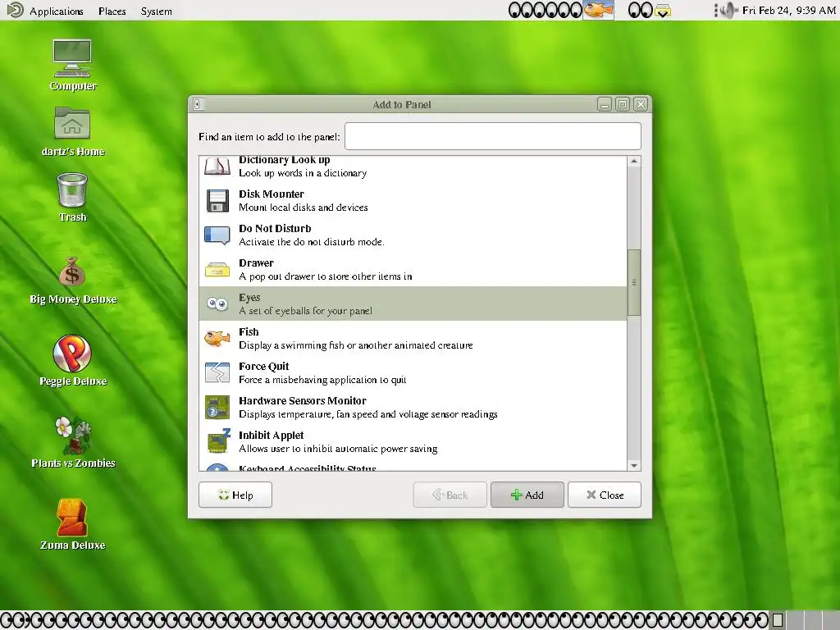
Task: Click the list scrollbar down arrow
Action: [634, 466]
